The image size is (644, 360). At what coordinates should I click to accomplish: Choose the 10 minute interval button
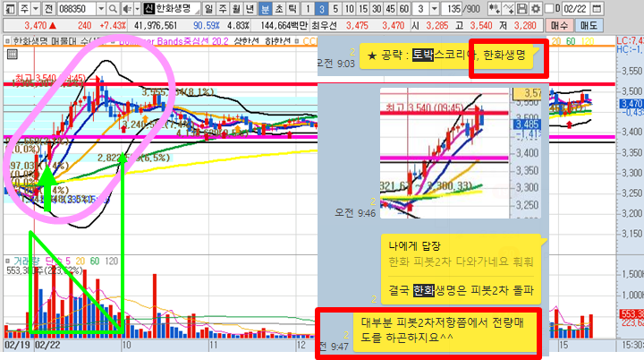[x=349, y=9]
